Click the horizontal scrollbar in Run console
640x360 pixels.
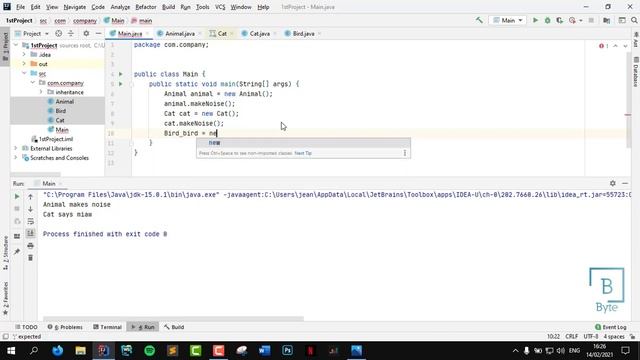(173, 318)
